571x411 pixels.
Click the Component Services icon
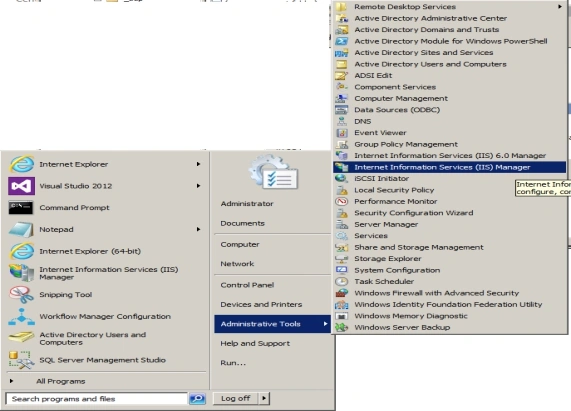[x=342, y=87]
